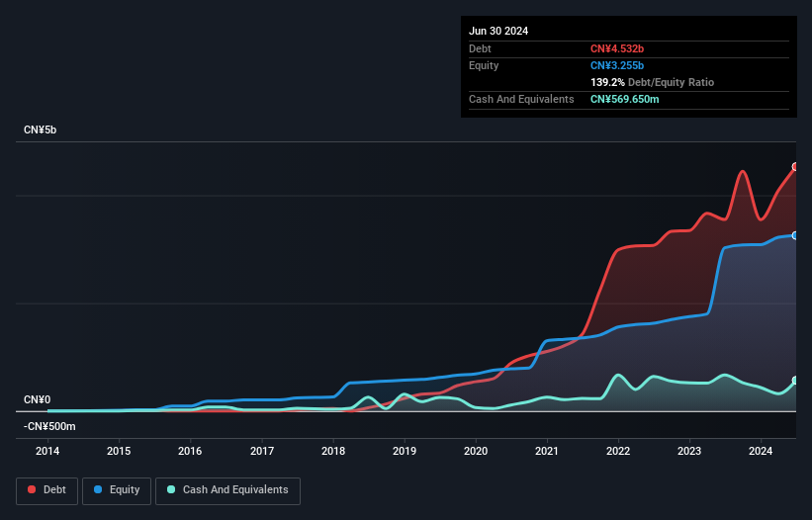This screenshot has width=812, height=520.
Task: Click the 2017 axis label
Action: click(x=262, y=451)
